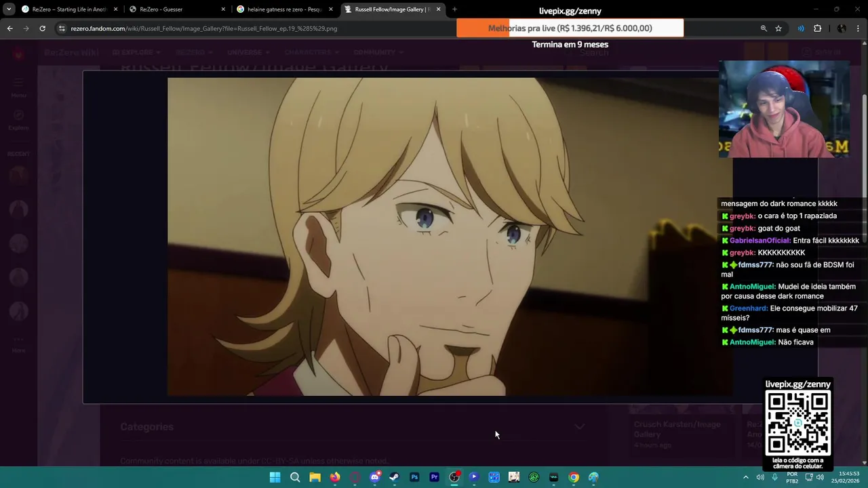This screenshot has width=868, height=488.
Task: Open Premiere Pro from the taskbar
Action: 434,477
